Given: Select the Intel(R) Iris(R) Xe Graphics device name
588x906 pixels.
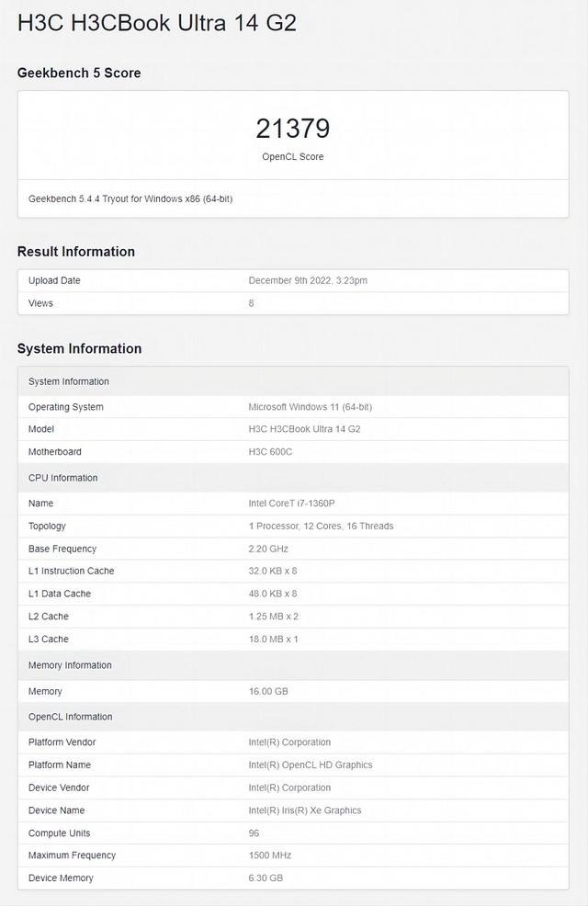Looking at the screenshot, I should (x=304, y=810).
